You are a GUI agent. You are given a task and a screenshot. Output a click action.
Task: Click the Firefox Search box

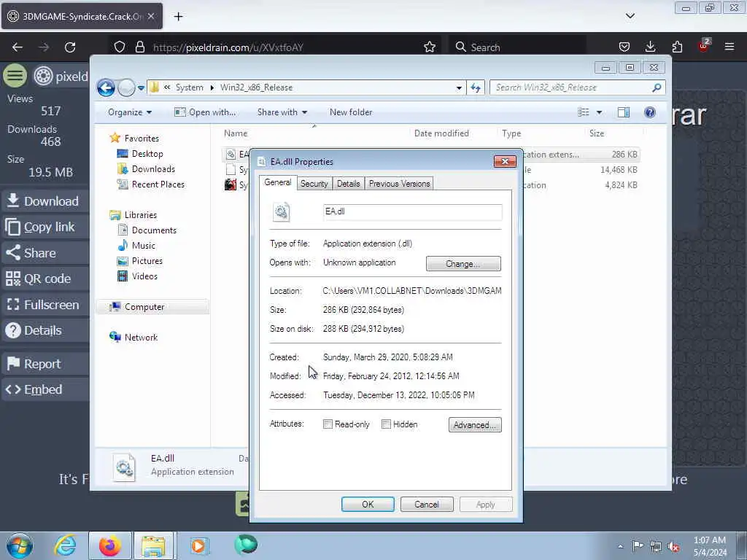(518, 47)
